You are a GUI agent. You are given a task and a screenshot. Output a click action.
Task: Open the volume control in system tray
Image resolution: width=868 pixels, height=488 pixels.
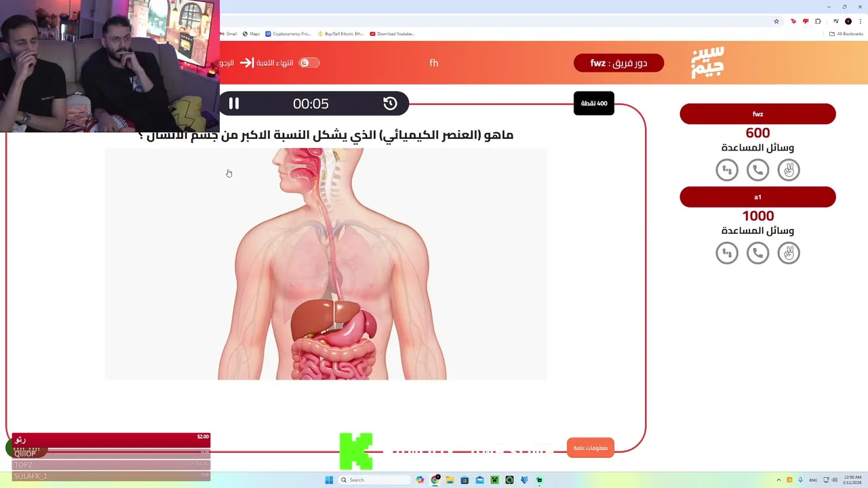[x=834, y=480]
